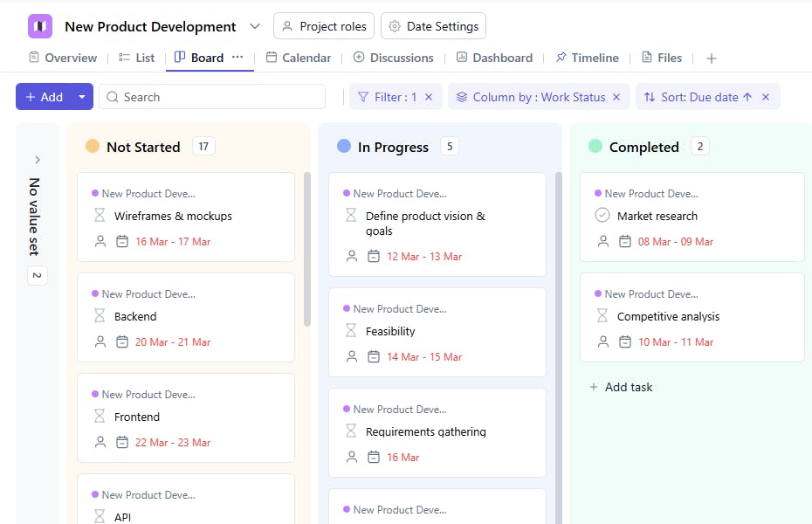812x524 pixels.
Task: Click the calendar icon on the Wireframes & mockups card
Action: 122,241
